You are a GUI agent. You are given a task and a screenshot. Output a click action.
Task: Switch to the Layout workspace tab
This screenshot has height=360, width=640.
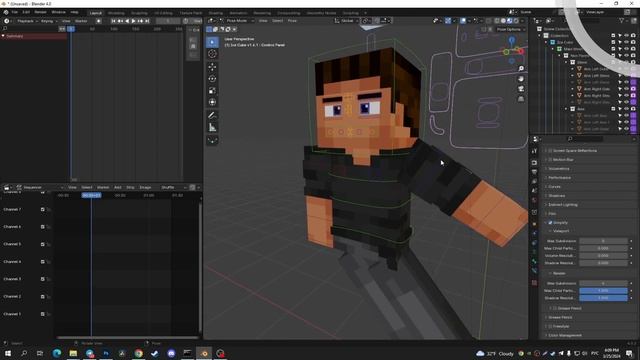(x=96, y=13)
